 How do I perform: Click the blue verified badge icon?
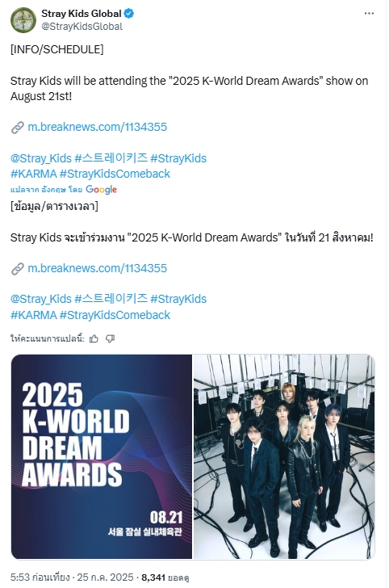(129, 14)
